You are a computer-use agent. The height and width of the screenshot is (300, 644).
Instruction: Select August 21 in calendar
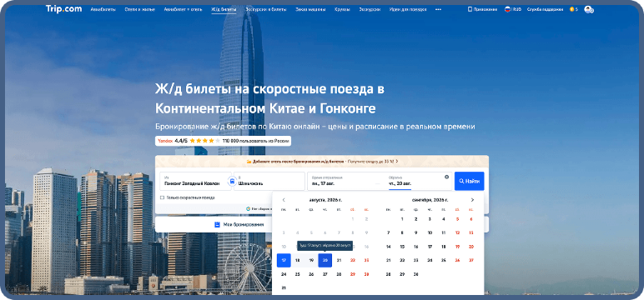(339, 261)
